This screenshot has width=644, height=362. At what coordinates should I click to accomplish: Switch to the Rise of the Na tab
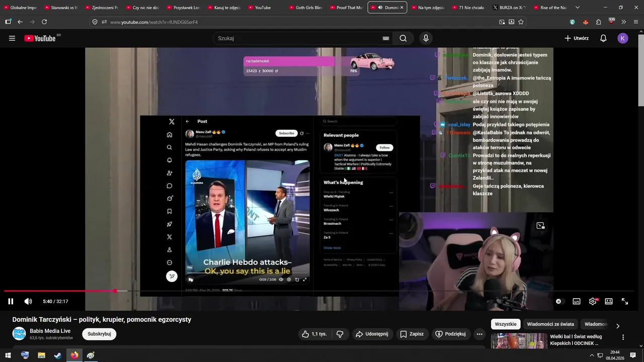(x=550, y=8)
